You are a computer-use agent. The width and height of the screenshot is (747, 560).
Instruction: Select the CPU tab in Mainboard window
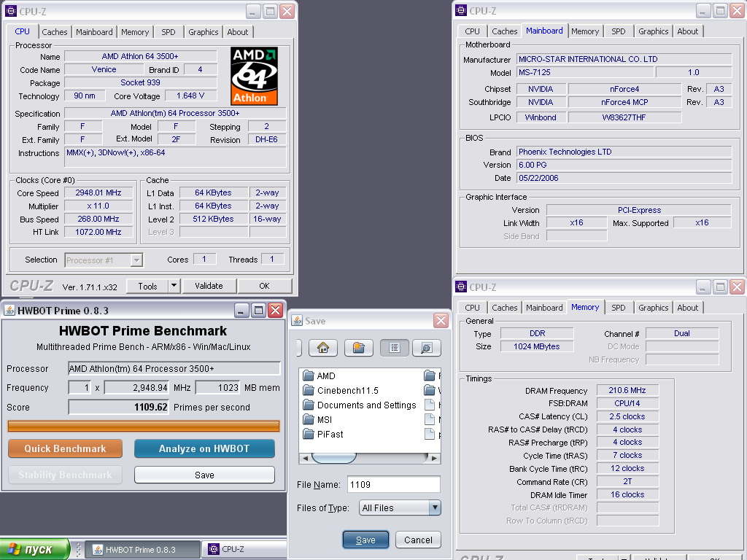[472, 31]
